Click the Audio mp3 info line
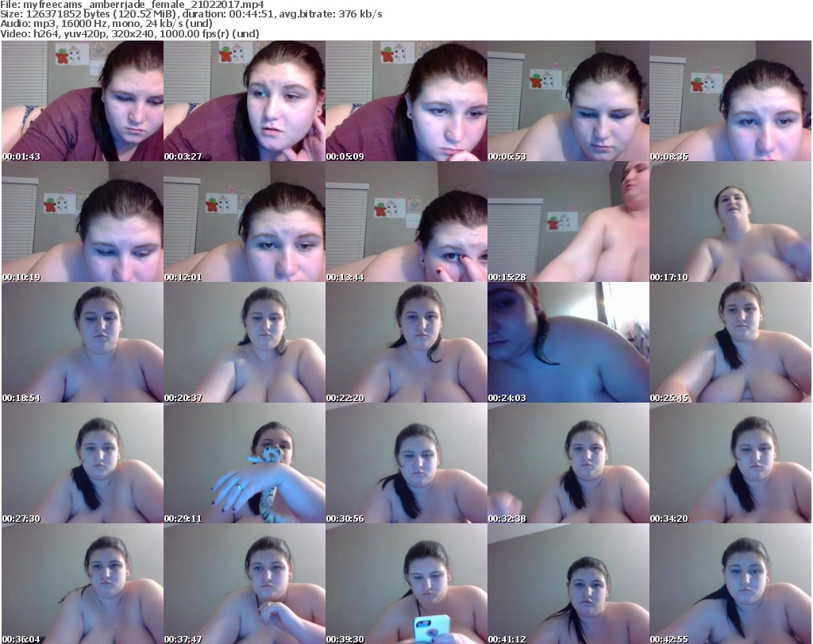Image resolution: width=813 pixels, height=644 pixels. coord(106,24)
